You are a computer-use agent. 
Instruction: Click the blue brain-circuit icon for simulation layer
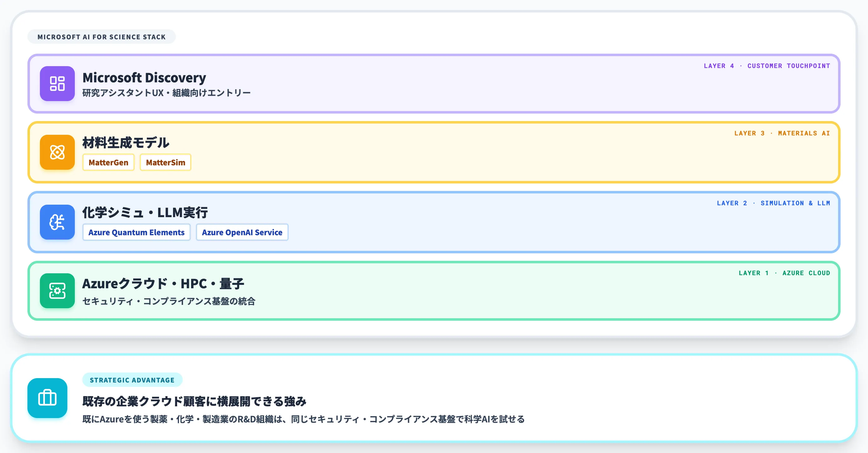pos(57,222)
